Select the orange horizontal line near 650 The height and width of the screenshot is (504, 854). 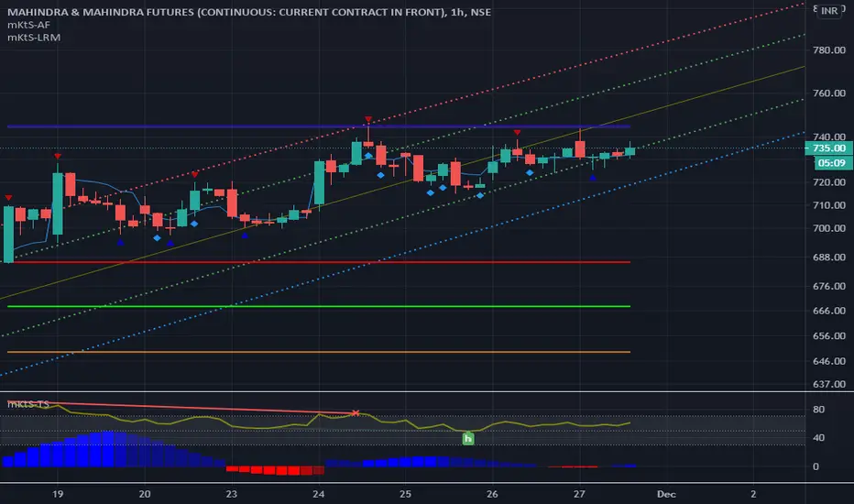[319, 352]
